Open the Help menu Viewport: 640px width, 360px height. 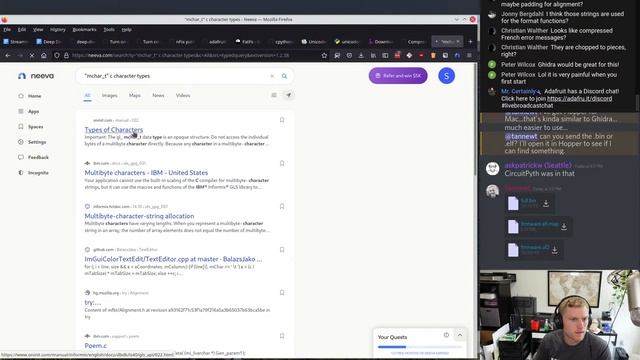(x=127, y=29)
